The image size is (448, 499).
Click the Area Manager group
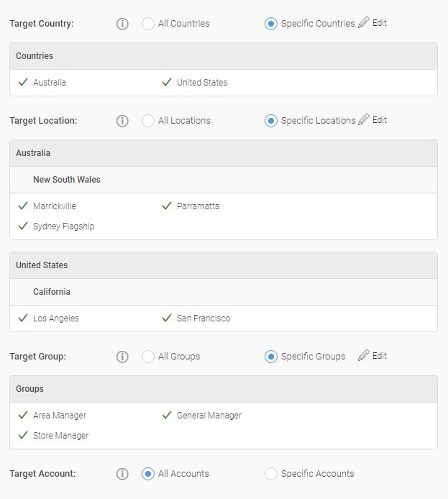[x=60, y=416]
